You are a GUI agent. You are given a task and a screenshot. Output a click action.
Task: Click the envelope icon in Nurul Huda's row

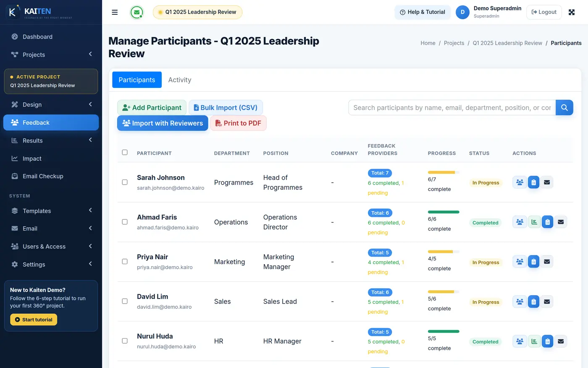click(561, 341)
